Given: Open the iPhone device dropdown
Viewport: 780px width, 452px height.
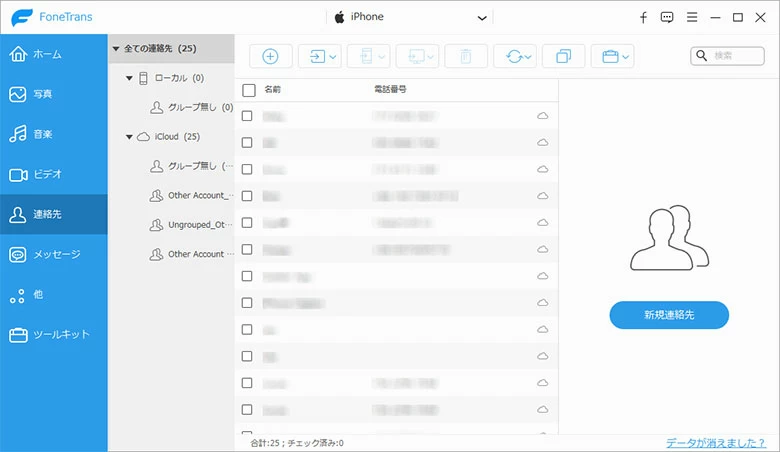Looking at the screenshot, I should tap(412, 18).
